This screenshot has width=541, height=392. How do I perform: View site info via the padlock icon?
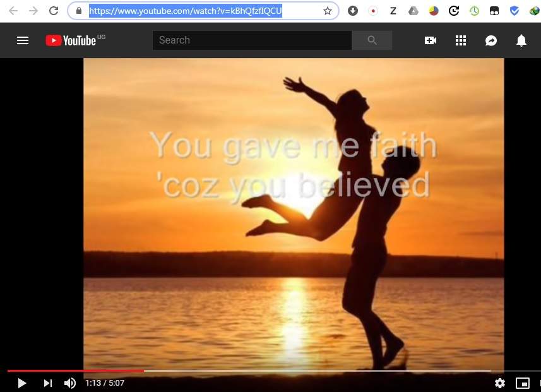79,11
